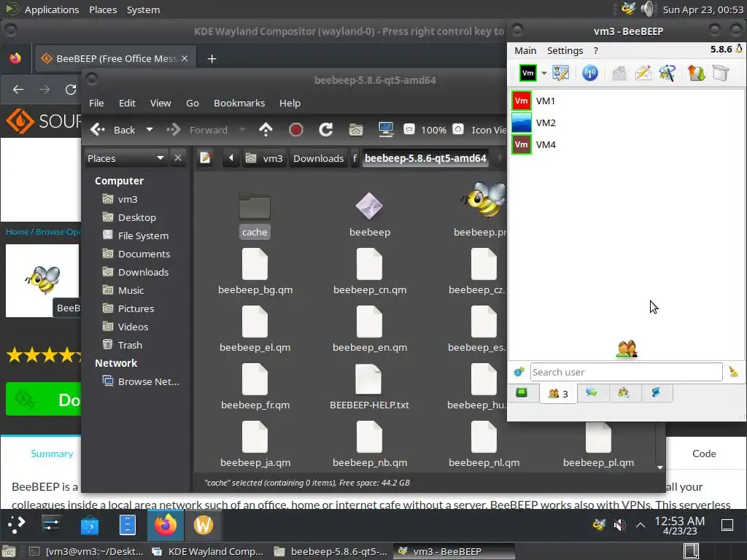Select user VM1 in BeeBEEP list
Screen dimensions: 747x560
(626, 101)
